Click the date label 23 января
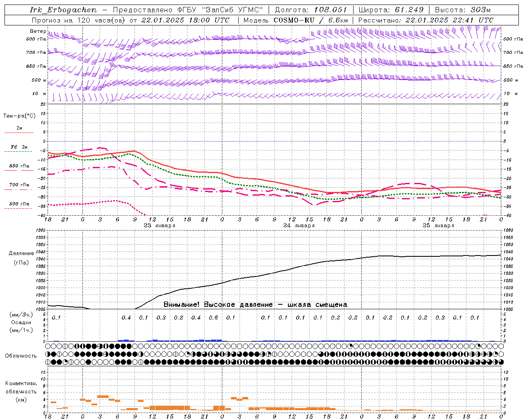The image size is (525, 420). coord(160,226)
